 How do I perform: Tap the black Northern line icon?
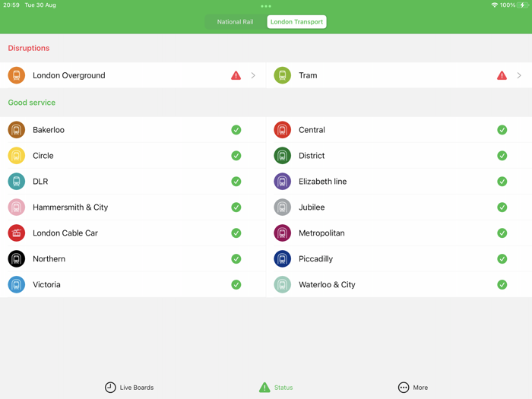click(16, 259)
